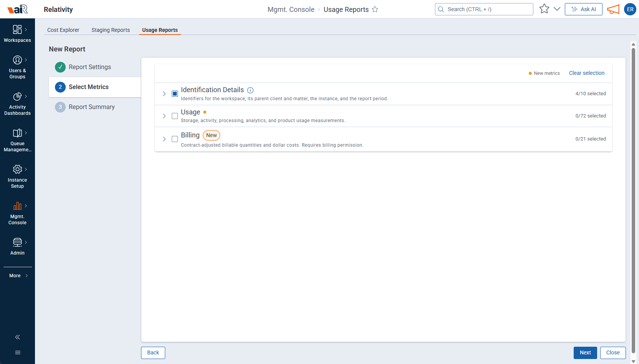Viewport: 639px width, 364px height.
Task: Click the Next button
Action: pos(585,353)
